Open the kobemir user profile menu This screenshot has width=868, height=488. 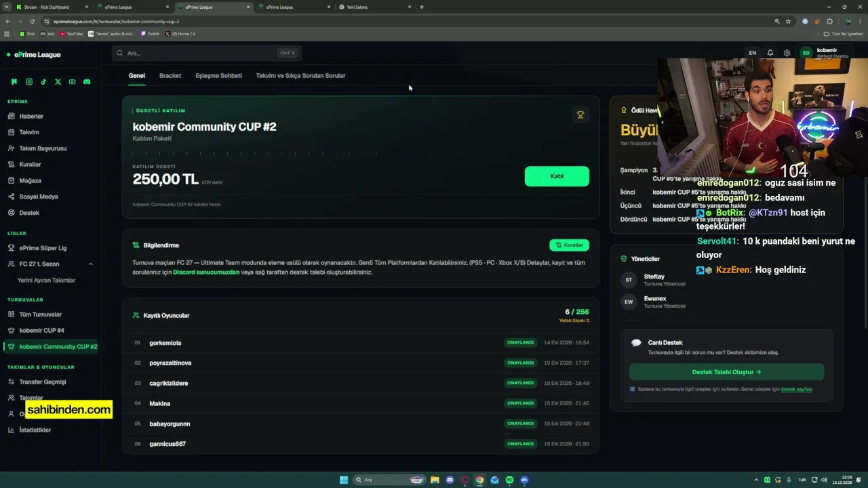click(x=824, y=53)
